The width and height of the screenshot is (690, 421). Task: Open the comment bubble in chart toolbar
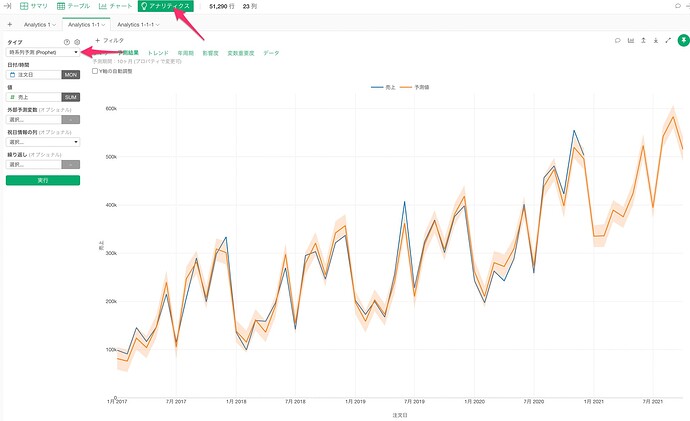617,40
